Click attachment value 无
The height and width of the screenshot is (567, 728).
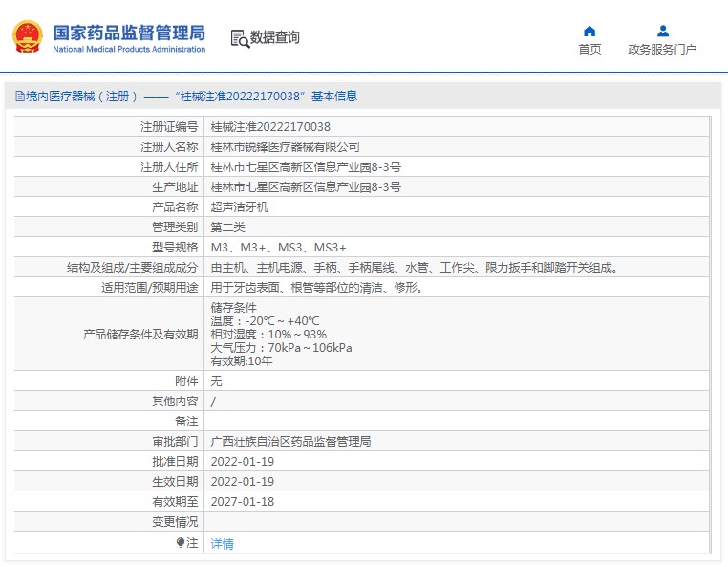coord(216,382)
